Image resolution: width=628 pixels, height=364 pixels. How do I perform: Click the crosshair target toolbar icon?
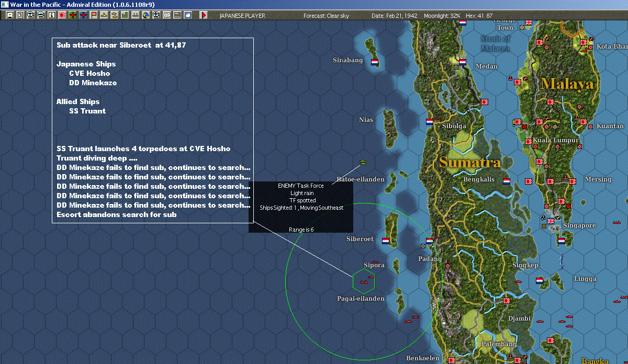tap(156, 15)
